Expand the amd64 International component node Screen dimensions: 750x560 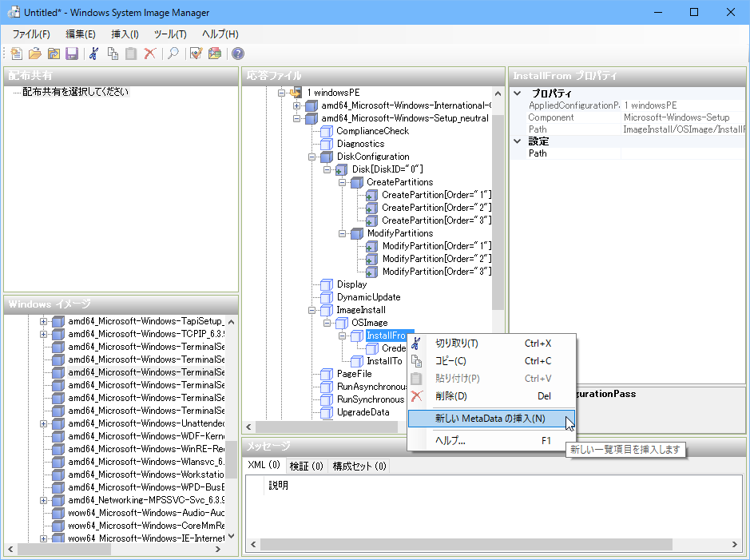(296, 105)
